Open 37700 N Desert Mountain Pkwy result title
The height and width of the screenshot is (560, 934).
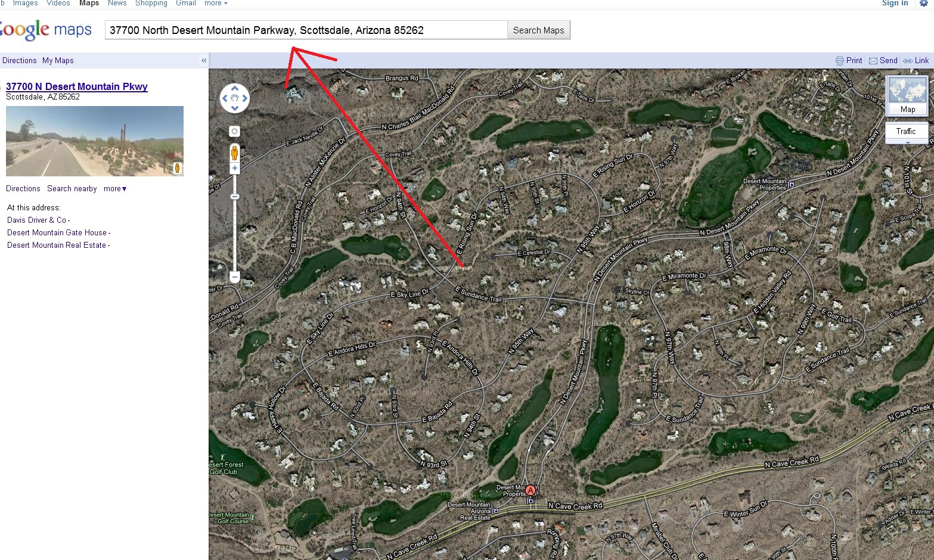tap(77, 86)
